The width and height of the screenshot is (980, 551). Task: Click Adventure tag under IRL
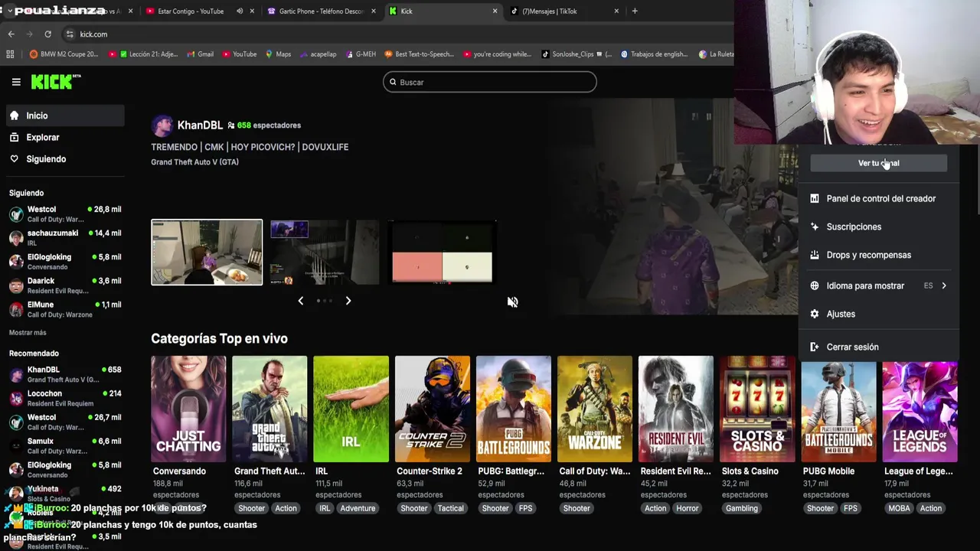(x=358, y=508)
